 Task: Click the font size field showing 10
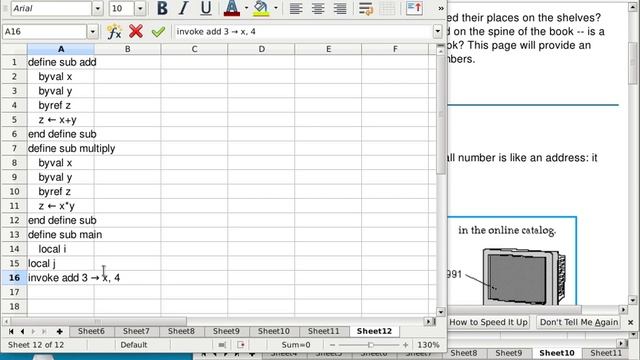pos(122,8)
